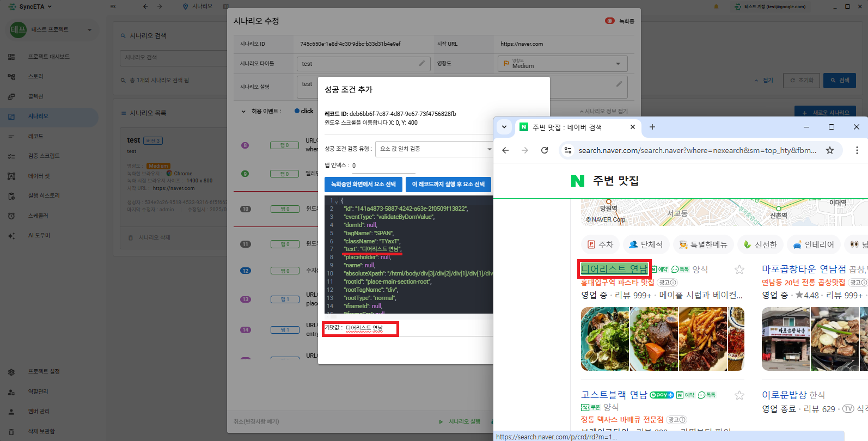Image resolution: width=868 pixels, height=441 pixels.
Task: Open the 역할관리 sidebar icon
Action: click(11, 392)
